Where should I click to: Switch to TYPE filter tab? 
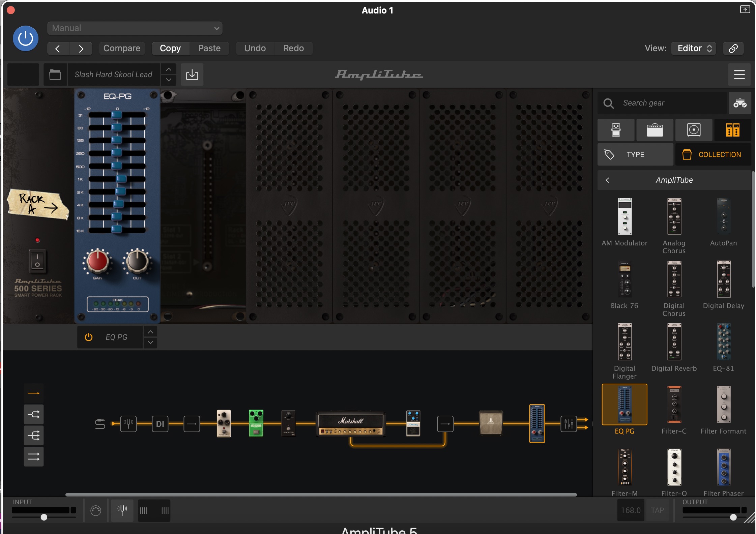tap(635, 154)
